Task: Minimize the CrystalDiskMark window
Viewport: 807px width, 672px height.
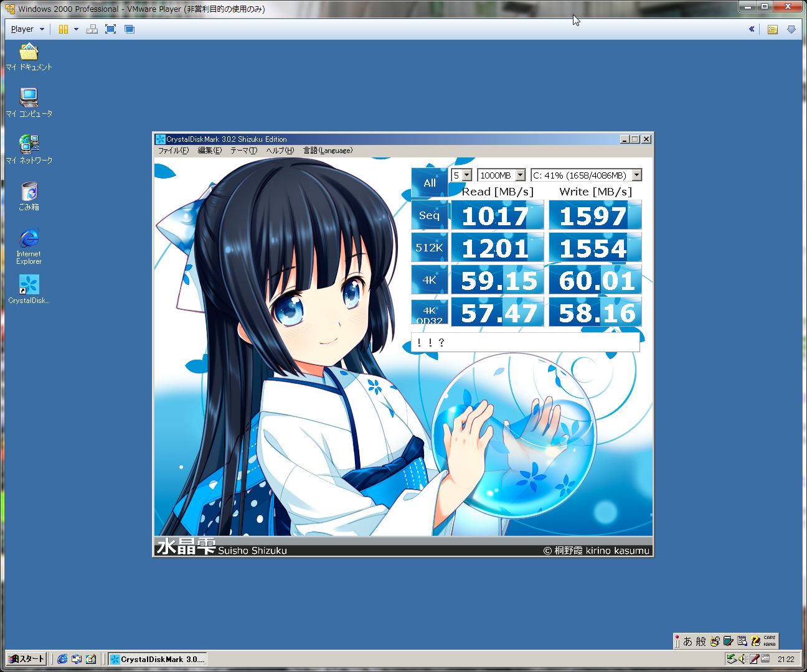Action: [x=625, y=139]
